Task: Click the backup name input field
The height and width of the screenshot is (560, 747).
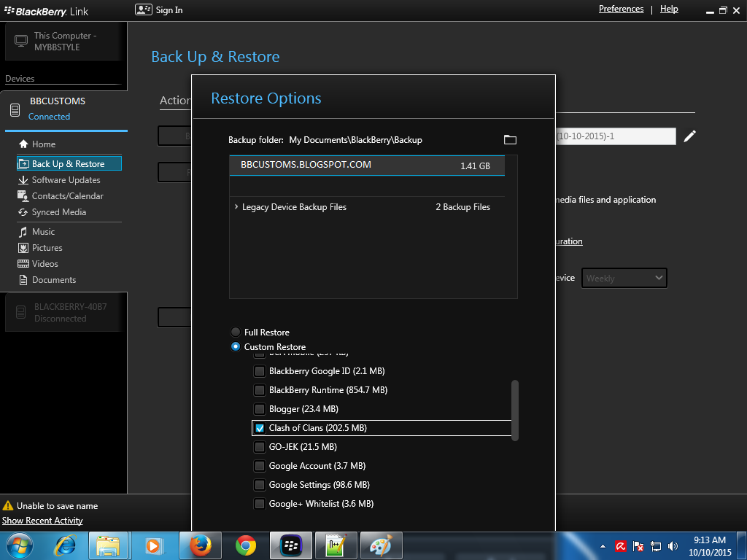Action: 616,136
